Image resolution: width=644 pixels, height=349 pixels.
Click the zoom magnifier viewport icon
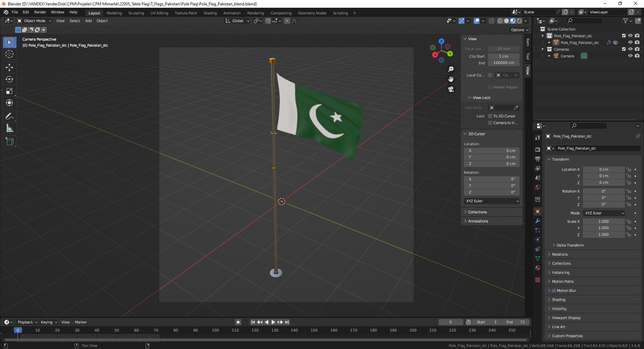click(x=451, y=69)
